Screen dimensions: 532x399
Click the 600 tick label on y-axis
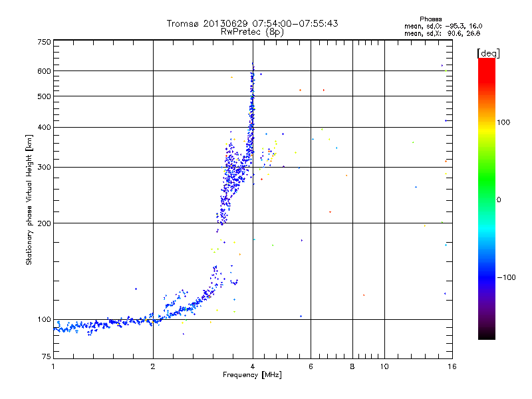click(x=44, y=71)
